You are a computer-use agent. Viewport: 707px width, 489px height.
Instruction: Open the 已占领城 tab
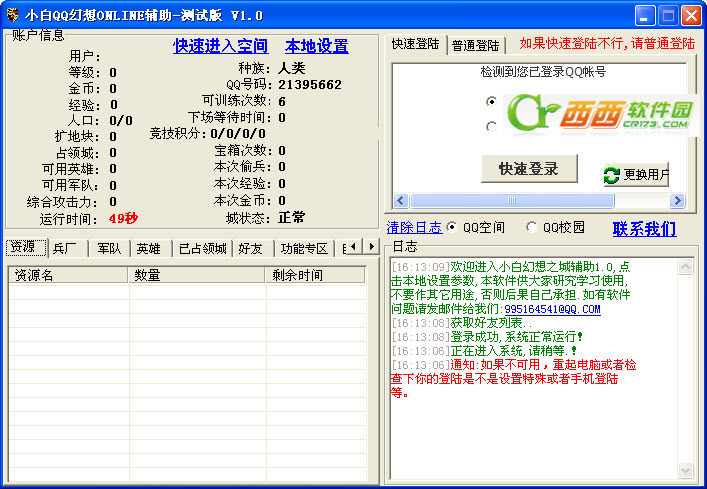click(x=202, y=248)
